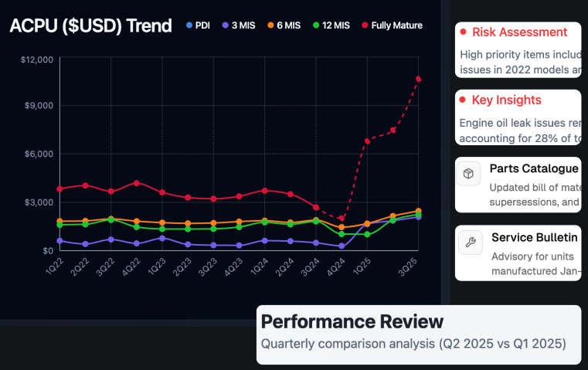The image size is (588, 370).
Task: Click the ACPU ($USD) Trend chart title
Action: (90, 25)
